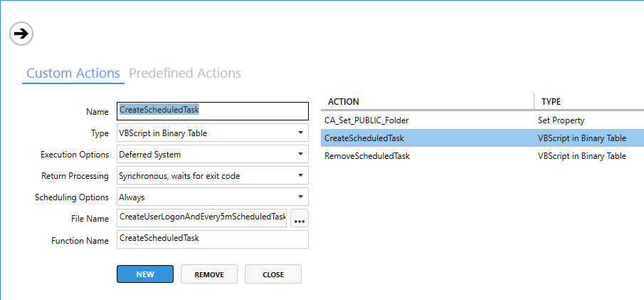Focus the Function Name text box
The height and width of the screenshot is (300, 644).
click(x=212, y=239)
